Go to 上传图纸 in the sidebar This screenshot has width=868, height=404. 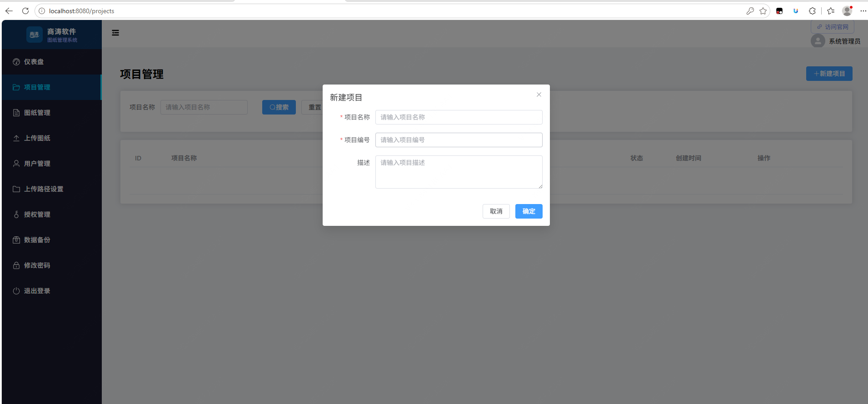51,138
